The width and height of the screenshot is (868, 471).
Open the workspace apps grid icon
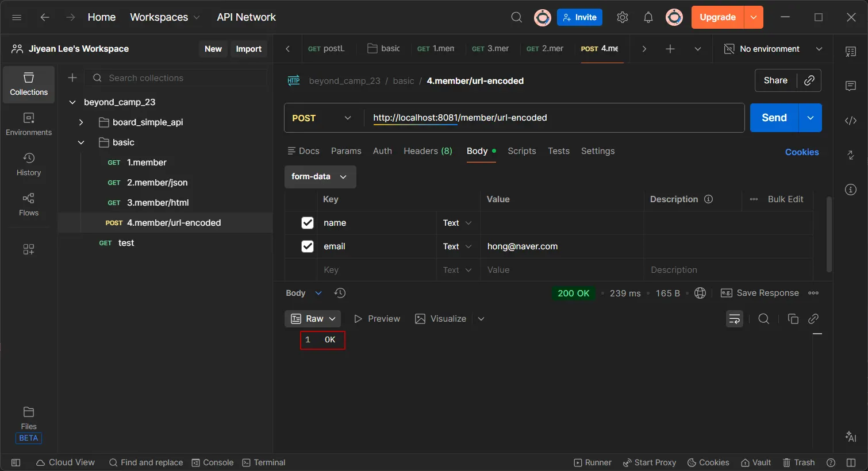click(x=29, y=249)
